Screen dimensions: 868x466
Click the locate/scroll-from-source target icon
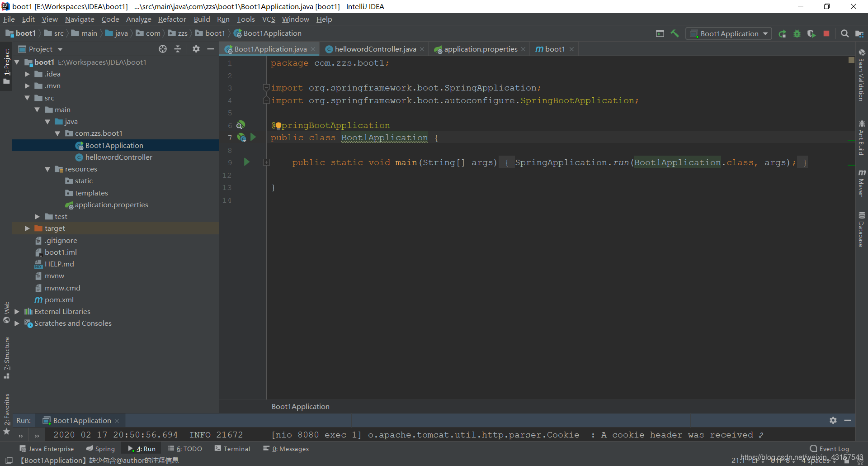tap(163, 49)
